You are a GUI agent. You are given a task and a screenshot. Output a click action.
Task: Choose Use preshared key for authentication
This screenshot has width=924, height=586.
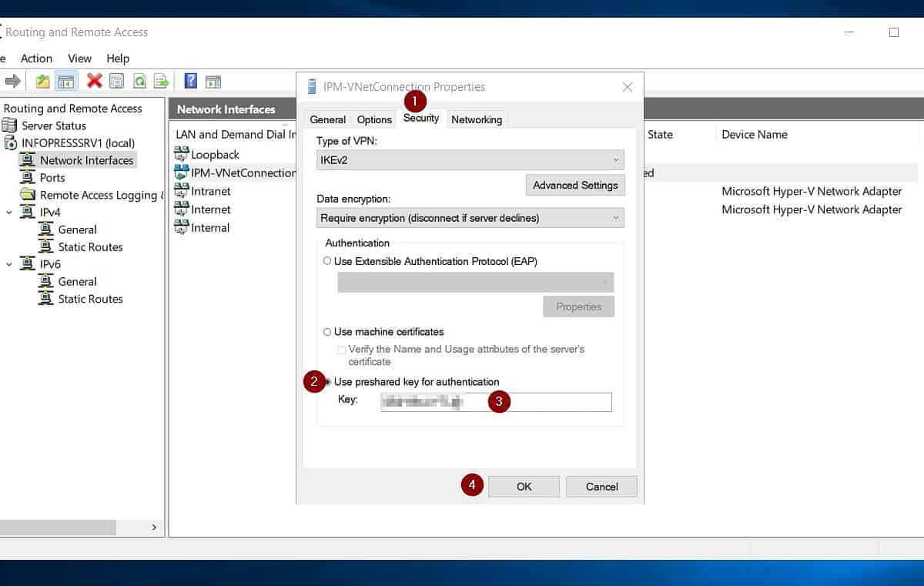click(x=328, y=382)
